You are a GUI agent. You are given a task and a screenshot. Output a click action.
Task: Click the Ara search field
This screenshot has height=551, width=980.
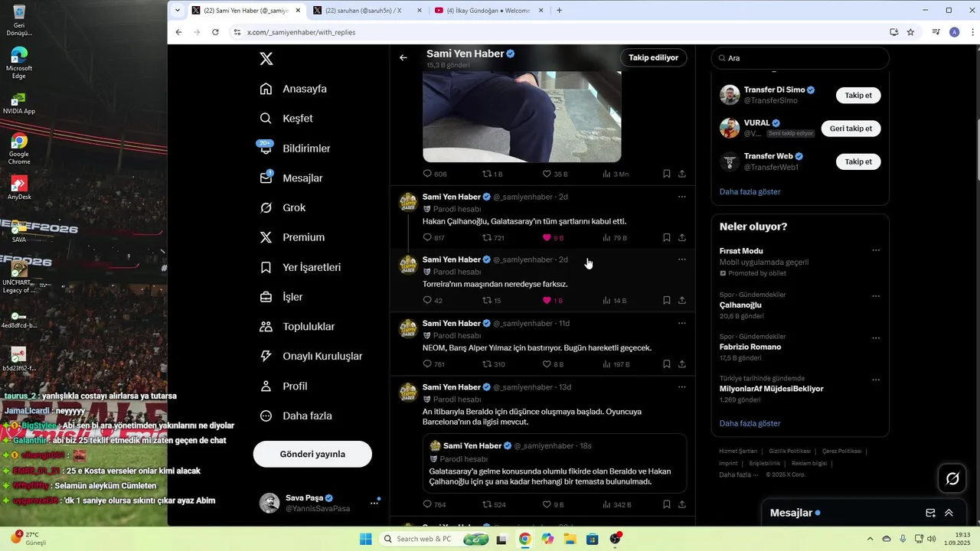click(800, 58)
